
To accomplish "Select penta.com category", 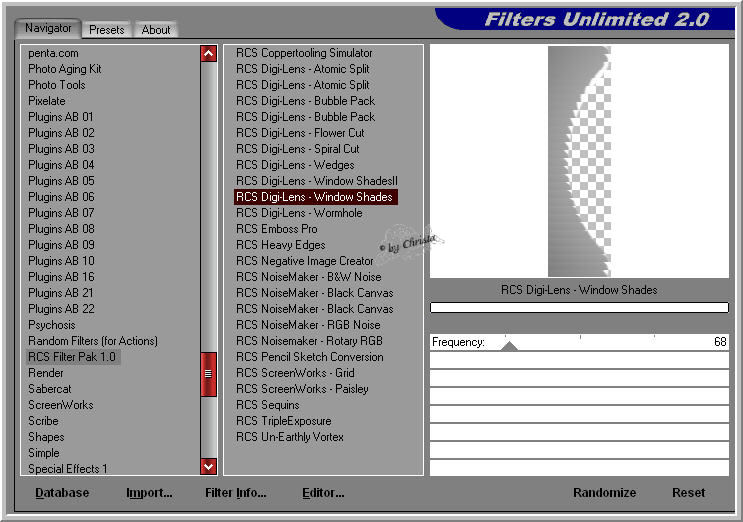I will 54,53.
